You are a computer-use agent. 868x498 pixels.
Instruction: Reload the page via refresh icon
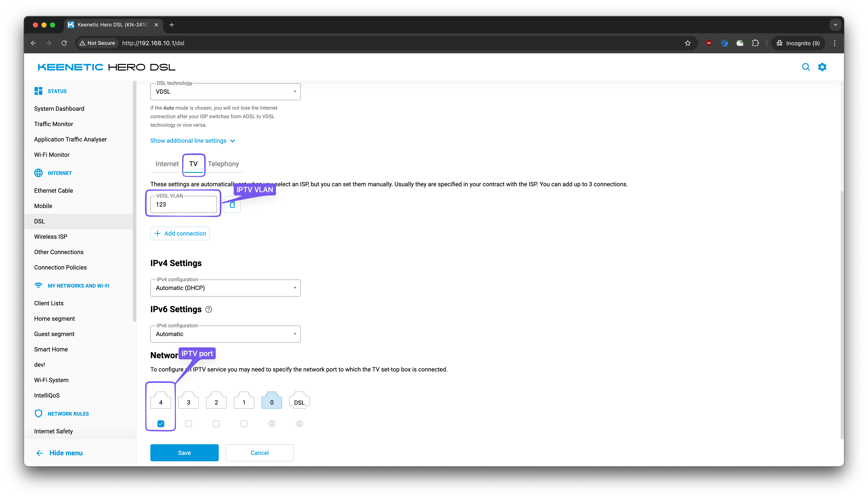point(64,43)
